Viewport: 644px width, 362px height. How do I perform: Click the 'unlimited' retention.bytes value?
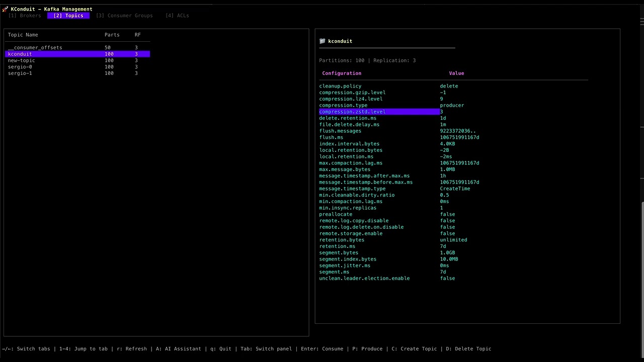[x=453, y=240]
